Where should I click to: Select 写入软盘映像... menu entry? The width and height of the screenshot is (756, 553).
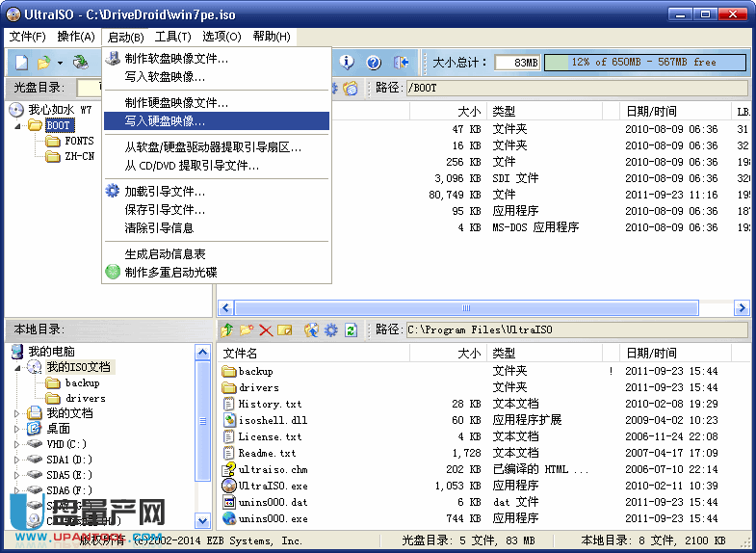pos(217,77)
